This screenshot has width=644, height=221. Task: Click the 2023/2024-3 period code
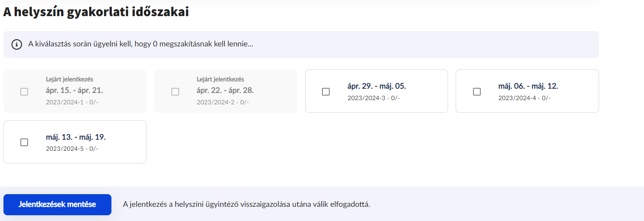point(366,98)
